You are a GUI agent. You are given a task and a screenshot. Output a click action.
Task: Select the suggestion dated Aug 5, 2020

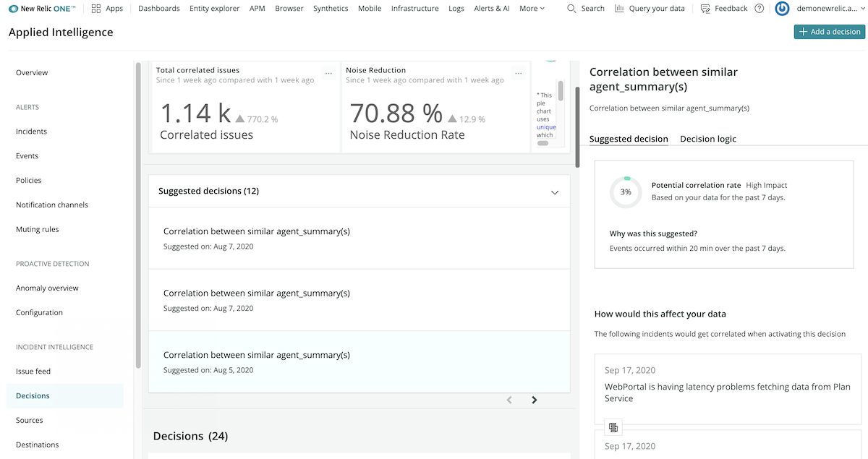point(359,362)
